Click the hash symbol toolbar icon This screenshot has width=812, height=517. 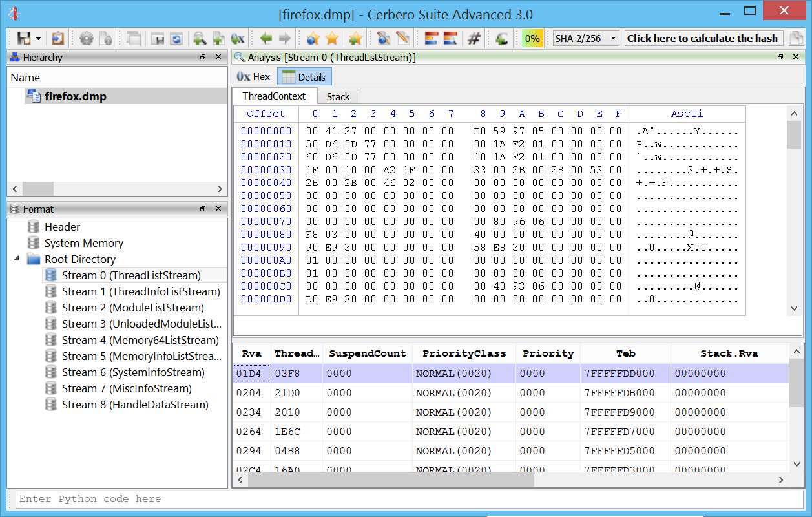(x=474, y=38)
